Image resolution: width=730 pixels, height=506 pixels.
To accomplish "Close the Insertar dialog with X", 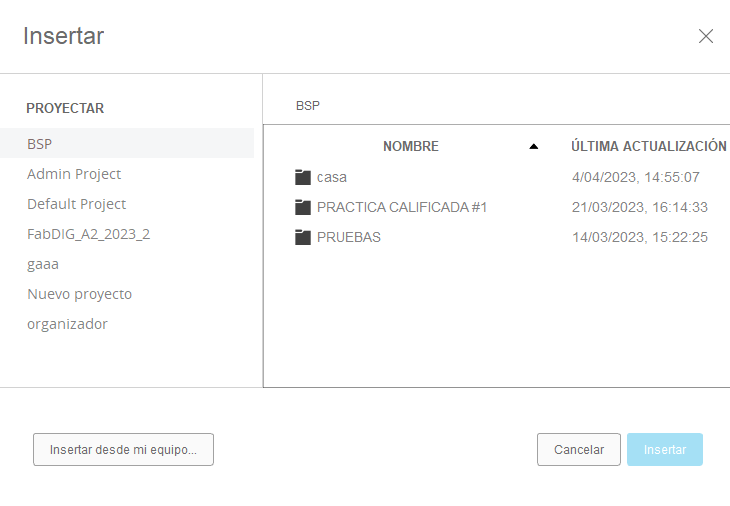I will coord(706,37).
